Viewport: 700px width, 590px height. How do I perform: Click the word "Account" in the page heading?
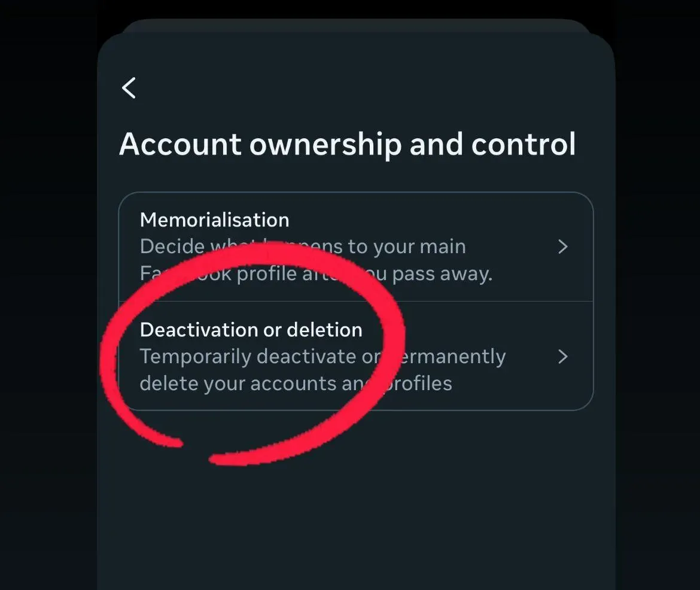(x=179, y=145)
